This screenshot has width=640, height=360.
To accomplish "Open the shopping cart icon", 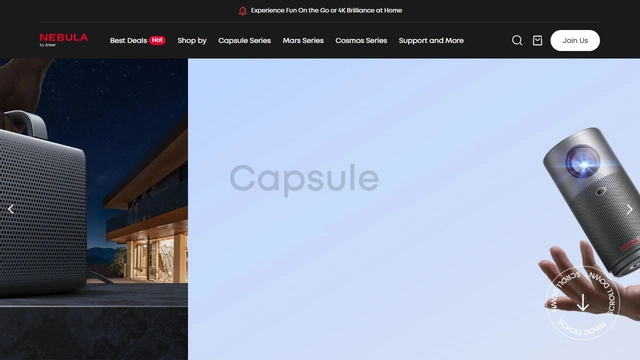I will (x=537, y=40).
